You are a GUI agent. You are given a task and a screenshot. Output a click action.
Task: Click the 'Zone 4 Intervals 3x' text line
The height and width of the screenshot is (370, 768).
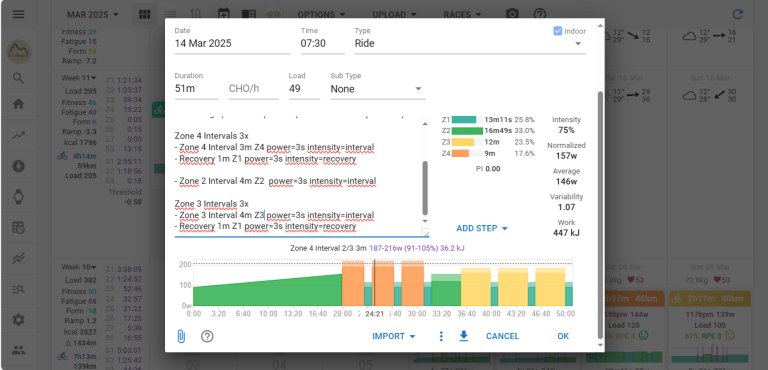click(212, 136)
